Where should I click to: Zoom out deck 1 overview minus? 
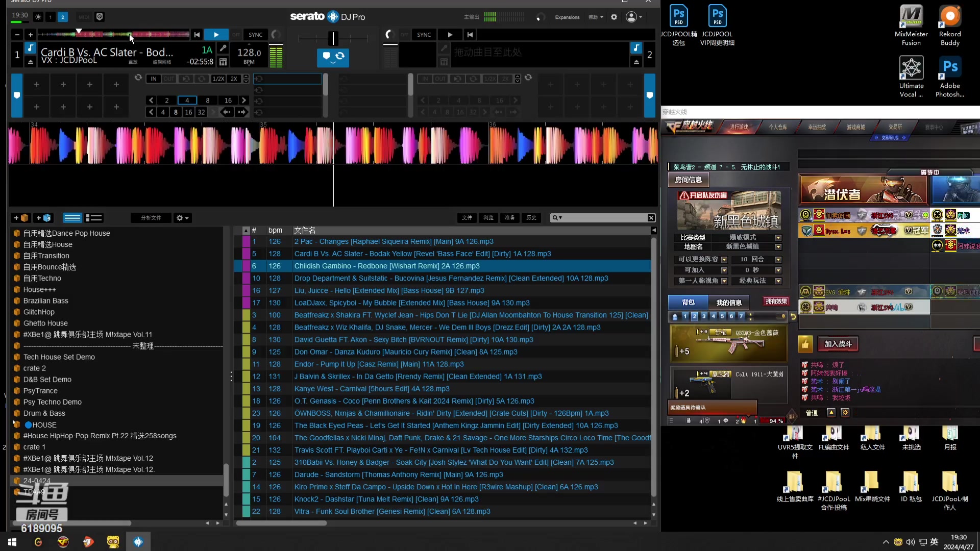click(x=17, y=35)
